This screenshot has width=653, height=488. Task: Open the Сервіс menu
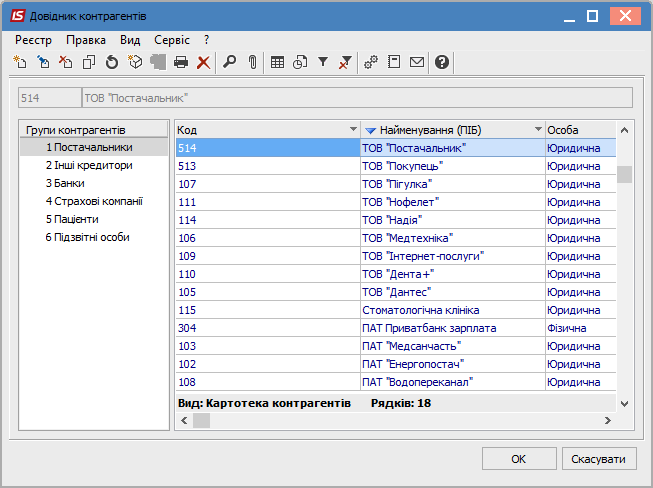click(172, 40)
